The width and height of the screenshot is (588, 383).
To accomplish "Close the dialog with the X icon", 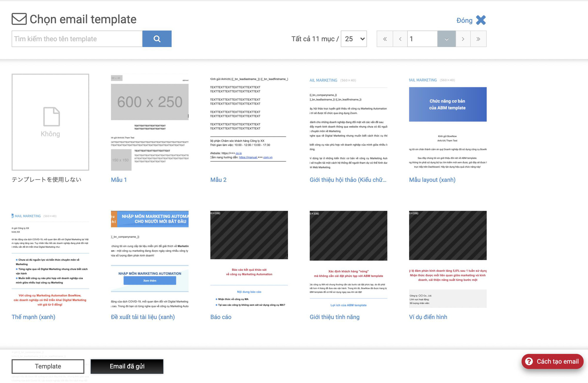I will (x=481, y=20).
